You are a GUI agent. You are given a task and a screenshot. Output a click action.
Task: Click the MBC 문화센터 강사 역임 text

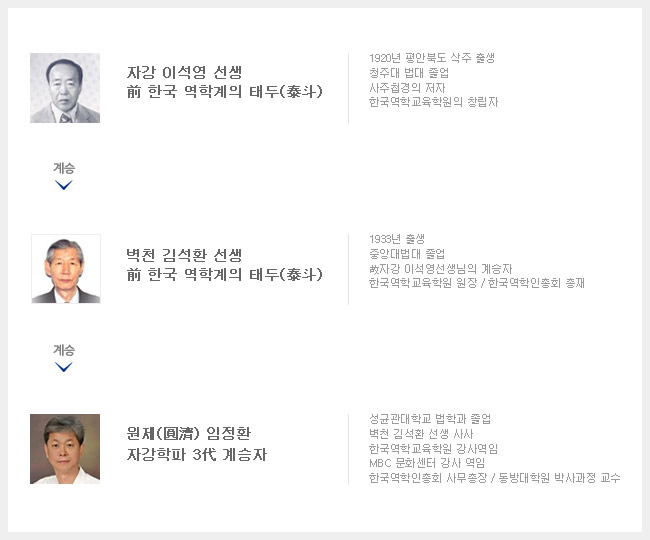click(x=427, y=463)
